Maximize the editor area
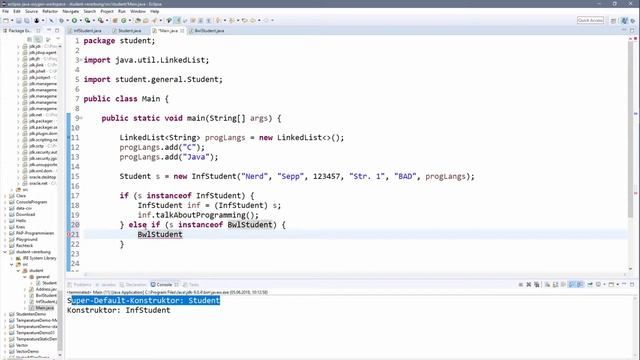This screenshot has width=640, height=360. pyautogui.click(x=632, y=31)
